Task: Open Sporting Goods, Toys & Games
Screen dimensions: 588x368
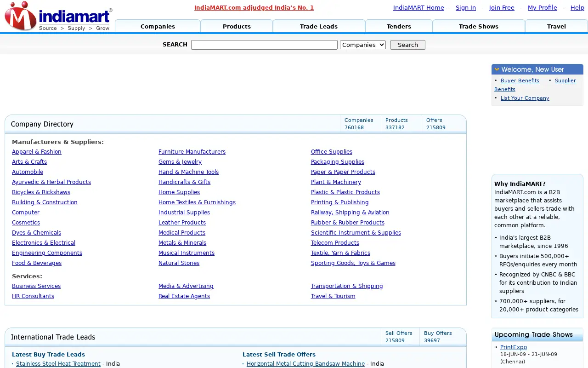Action: point(353,263)
